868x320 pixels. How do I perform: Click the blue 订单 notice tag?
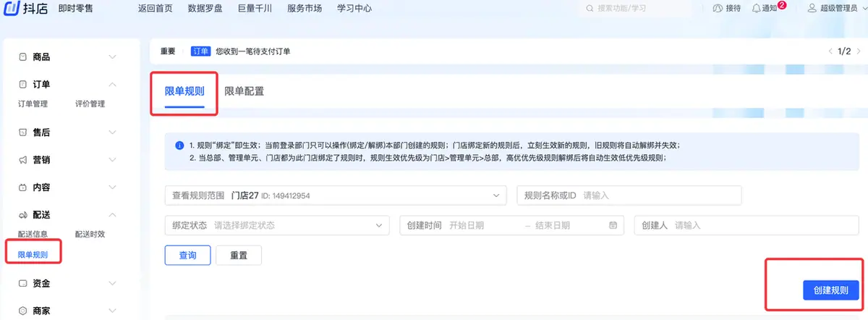200,51
